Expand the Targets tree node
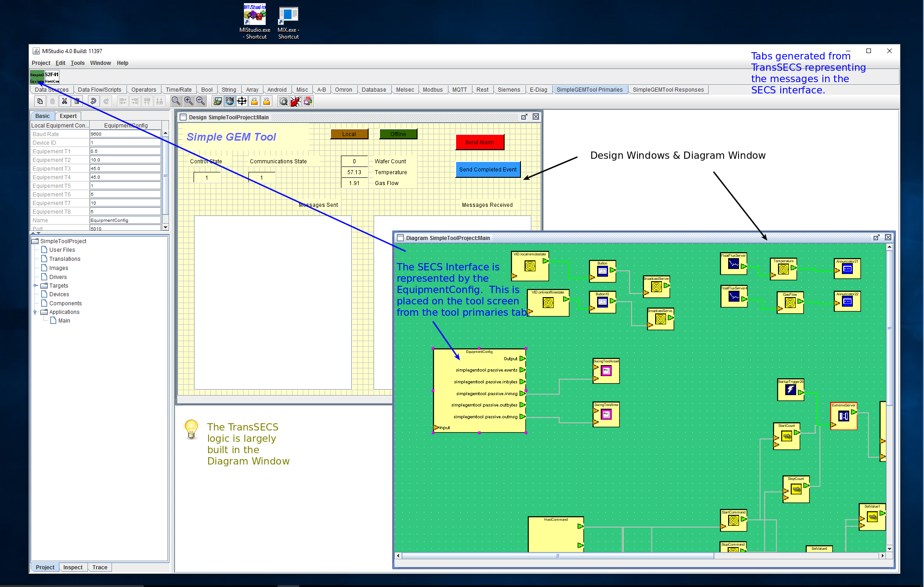Image resolution: width=924 pixels, height=587 pixels. pos(35,286)
